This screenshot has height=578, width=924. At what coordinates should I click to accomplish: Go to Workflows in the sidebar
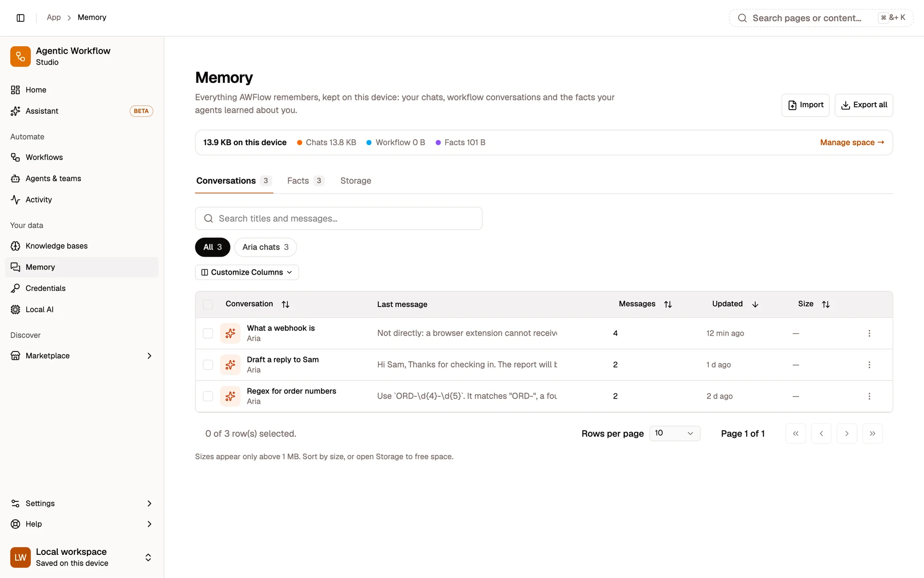pos(81,157)
